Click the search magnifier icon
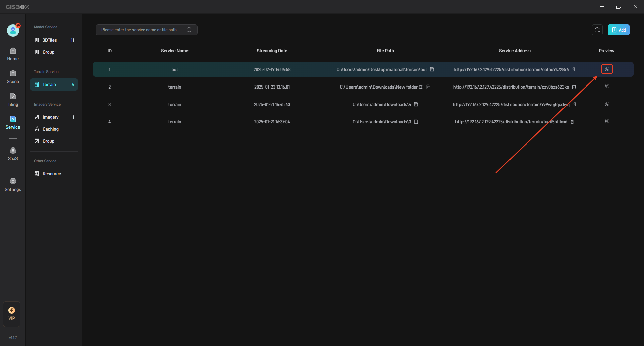The image size is (644, 346). click(189, 30)
